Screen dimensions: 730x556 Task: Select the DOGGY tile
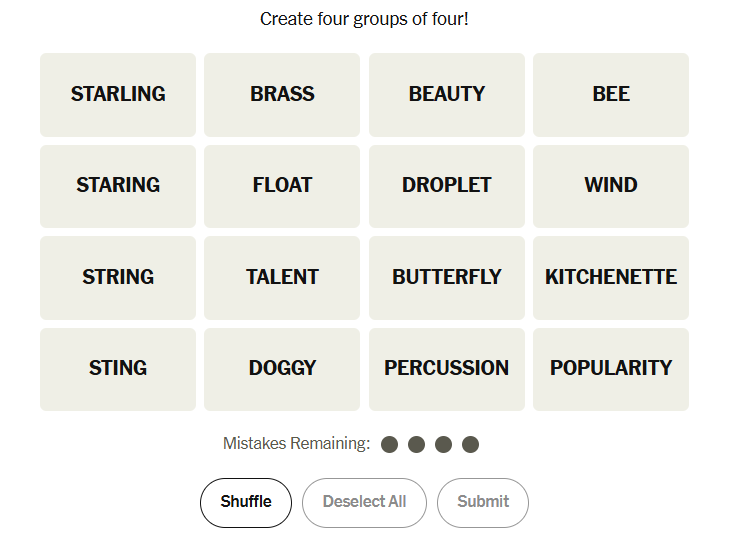[x=282, y=369]
